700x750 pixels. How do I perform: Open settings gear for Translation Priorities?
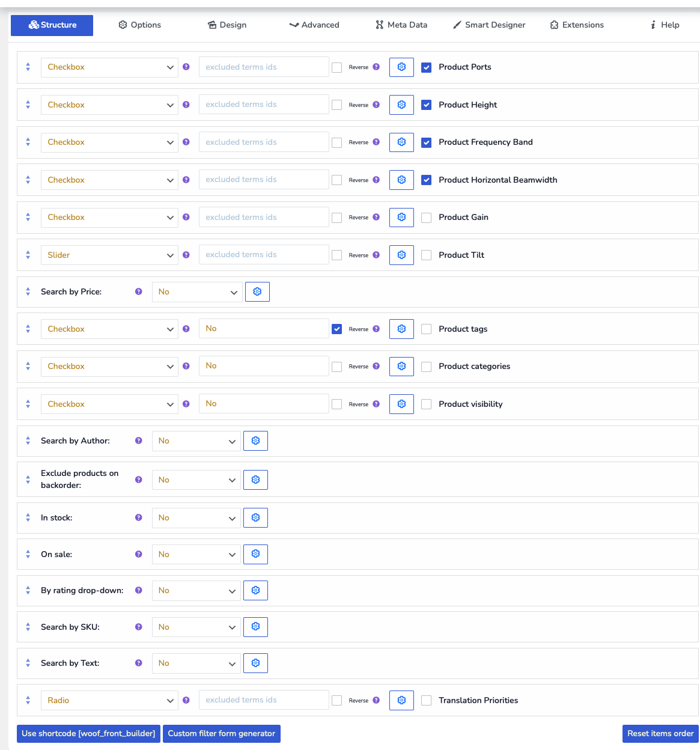(x=401, y=701)
